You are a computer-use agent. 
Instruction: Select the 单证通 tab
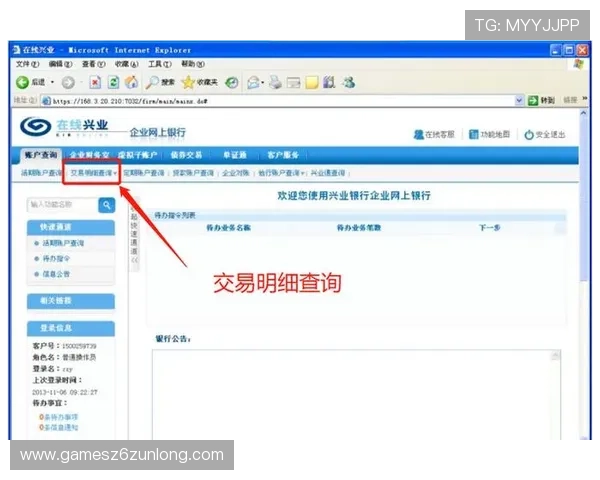[x=235, y=155]
